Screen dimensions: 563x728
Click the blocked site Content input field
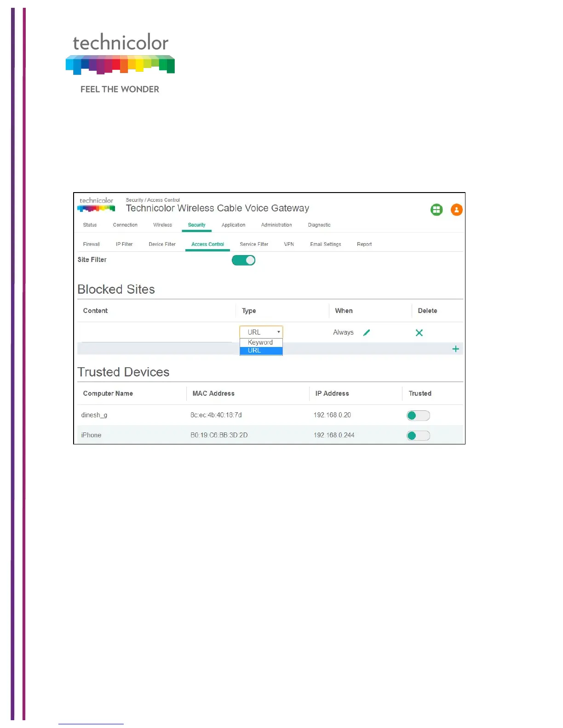tap(156, 333)
